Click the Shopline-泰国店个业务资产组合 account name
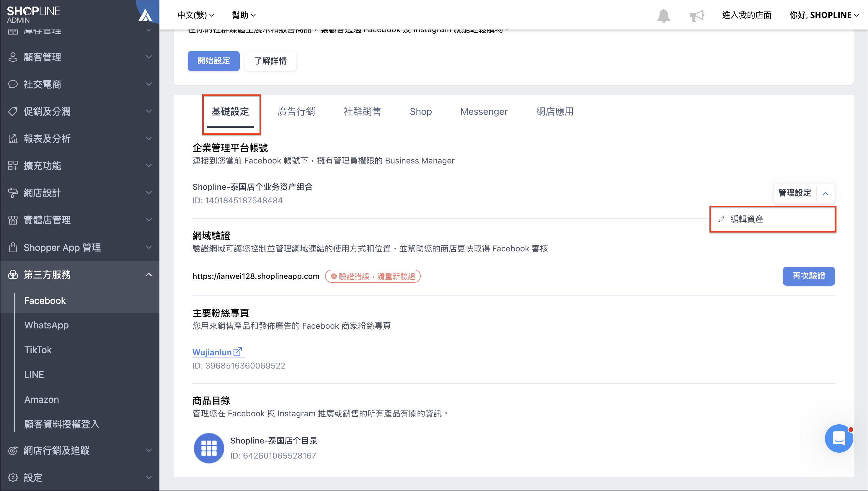This screenshot has height=491, width=868. (253, 187)
